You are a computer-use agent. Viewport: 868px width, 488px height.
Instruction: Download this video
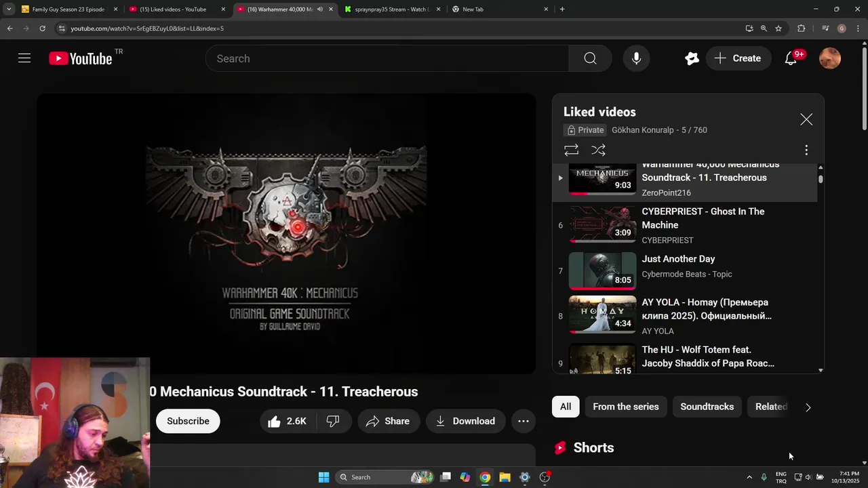[x=465, y=421]
